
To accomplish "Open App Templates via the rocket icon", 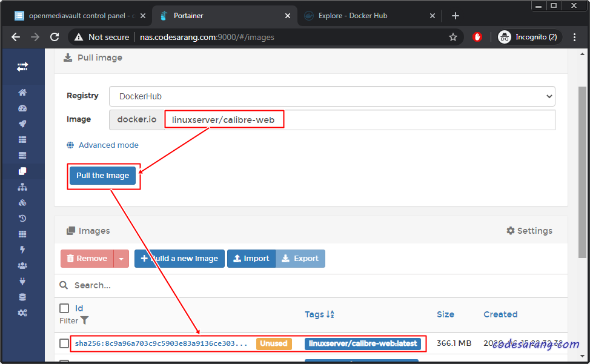I will (x=22, y=124).
